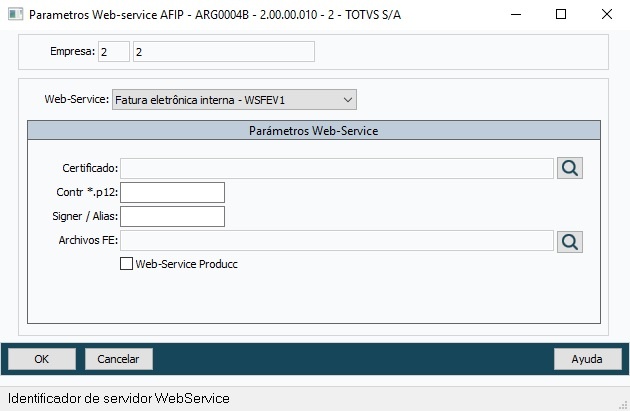This screenshot has width=630, height=411.
Task: Open the Web-Service dropdown list
Action: pyautogui.click(x=347, y=99)
